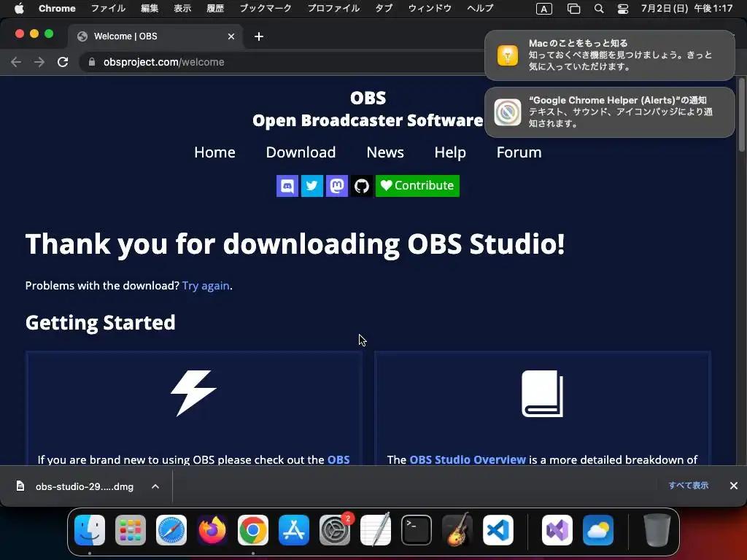Click the date and time display
The width and height of the screenshot is (747, 560).
click(x=686, y=8)
